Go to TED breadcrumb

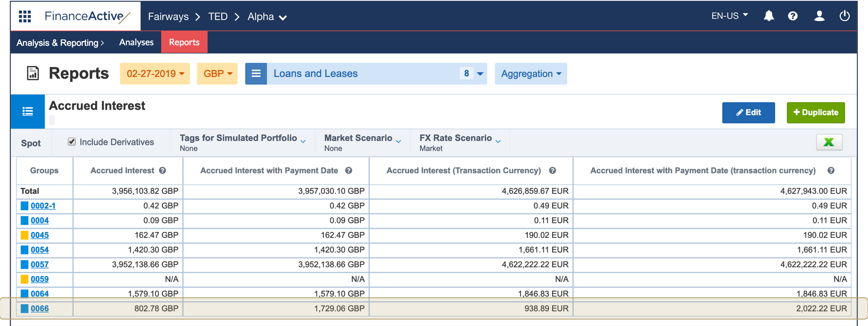[x=218, y=17]
